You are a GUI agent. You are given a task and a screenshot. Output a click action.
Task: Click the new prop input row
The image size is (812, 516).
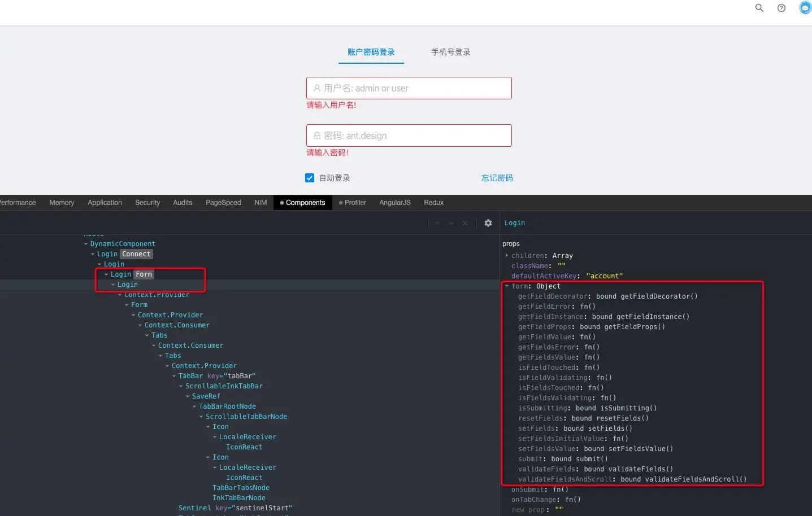(x=537, y=510)
